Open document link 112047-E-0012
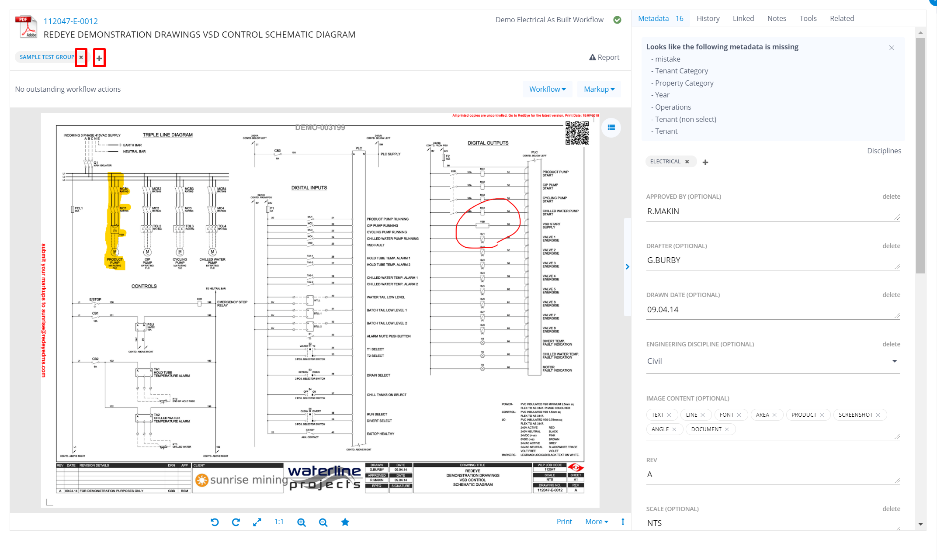937x560 pixels. click(x=70, y=21)
